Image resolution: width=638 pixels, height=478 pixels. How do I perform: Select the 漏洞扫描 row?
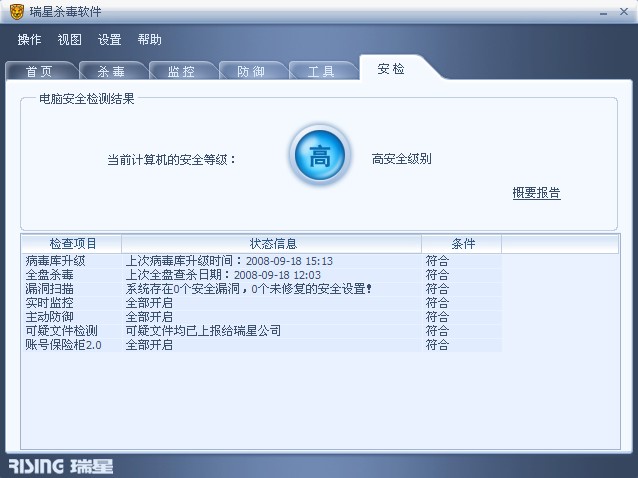[x=262, y=289]
